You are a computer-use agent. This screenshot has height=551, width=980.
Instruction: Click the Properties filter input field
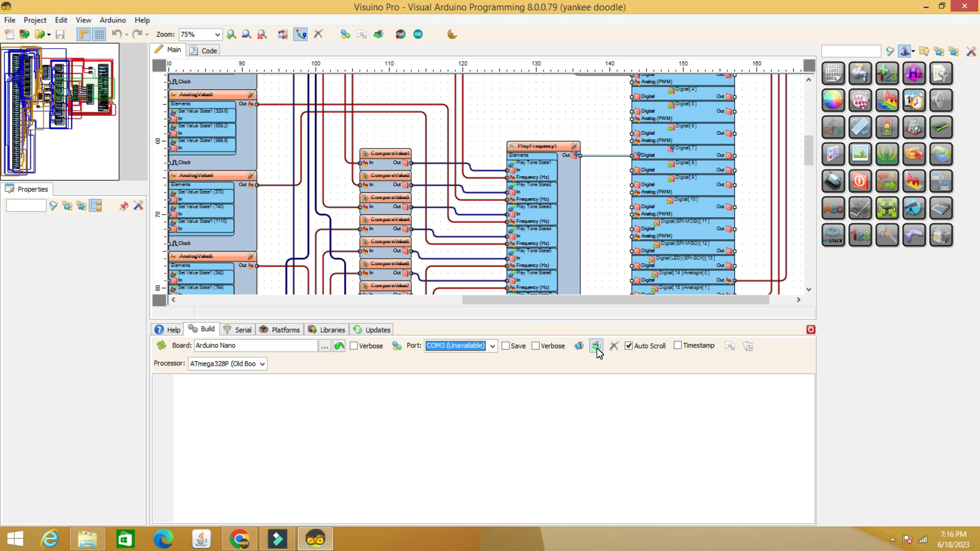pos(26,206)
